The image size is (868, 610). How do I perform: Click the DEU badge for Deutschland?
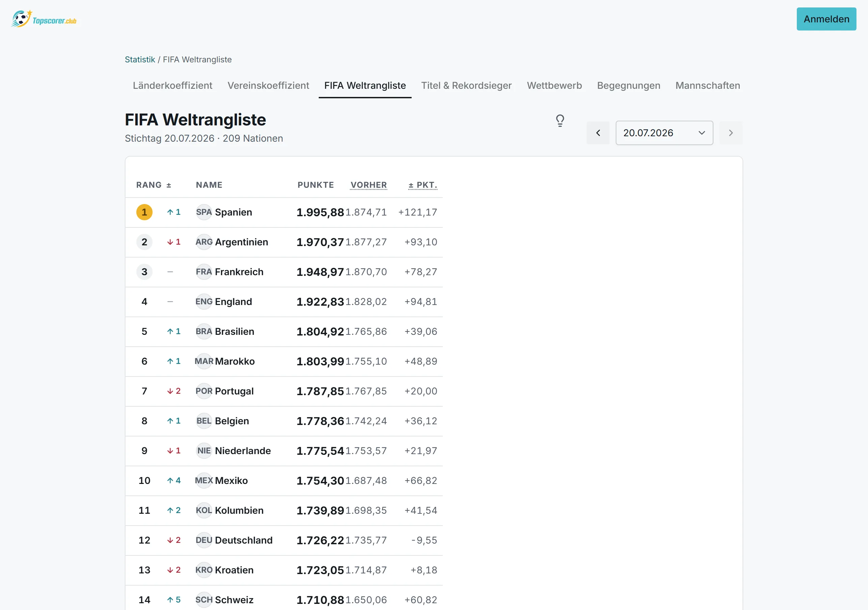[x=204, y=541]
